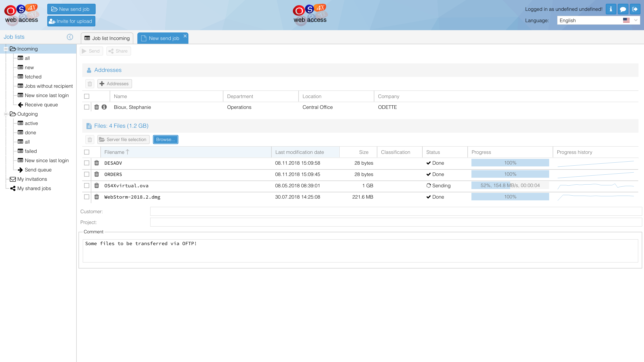Remove address Bioux, Stephanie via trash icon

(x=96, y=107)
